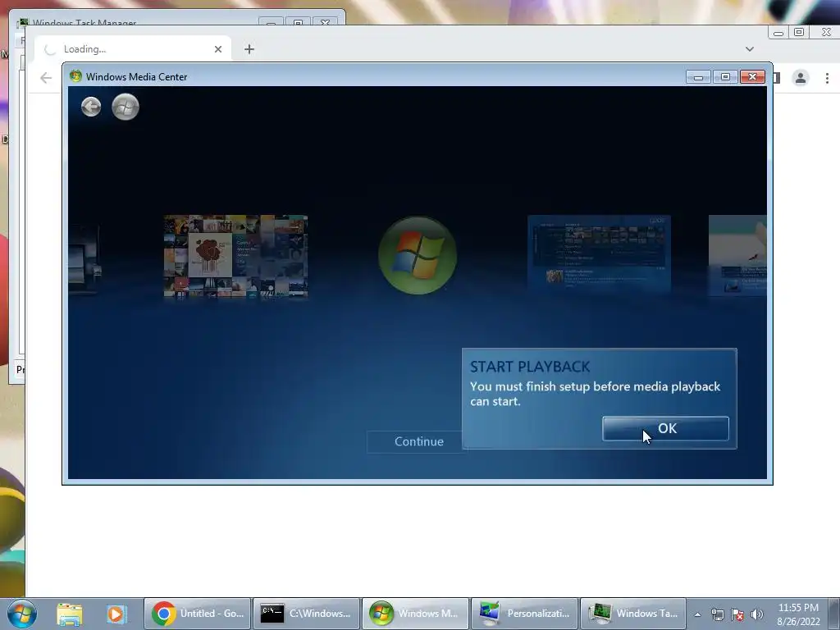Open a new tab in Chrome
This screenshot has width=840, height=630.
point(249,49)
